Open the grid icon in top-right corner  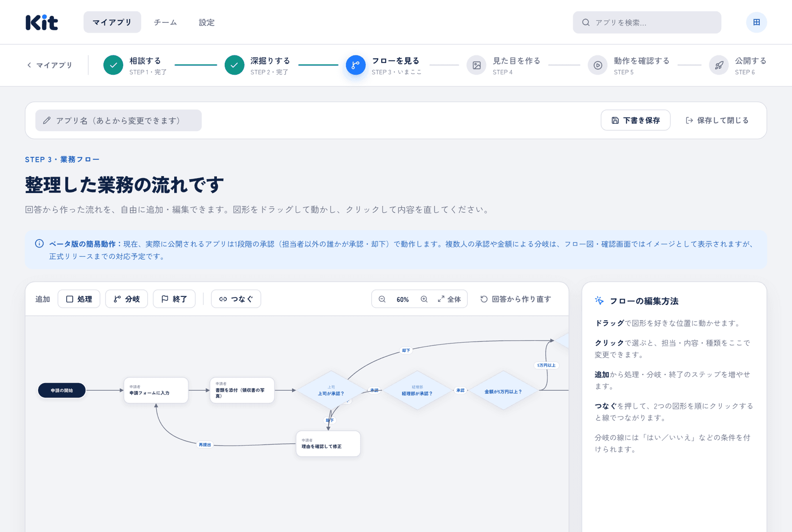tap(756, 22)
